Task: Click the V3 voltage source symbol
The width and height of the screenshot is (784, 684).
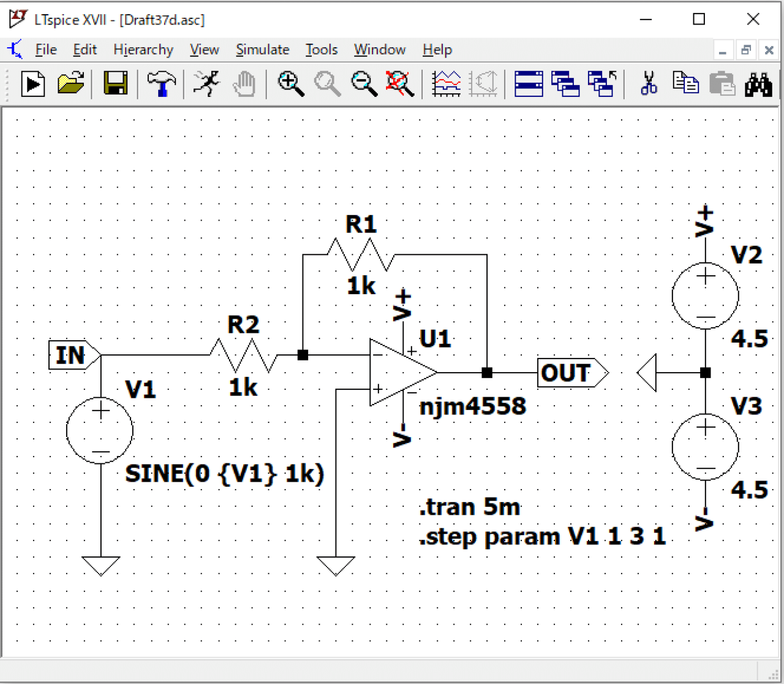Action: pyautogui.click(x=705, y=447)
